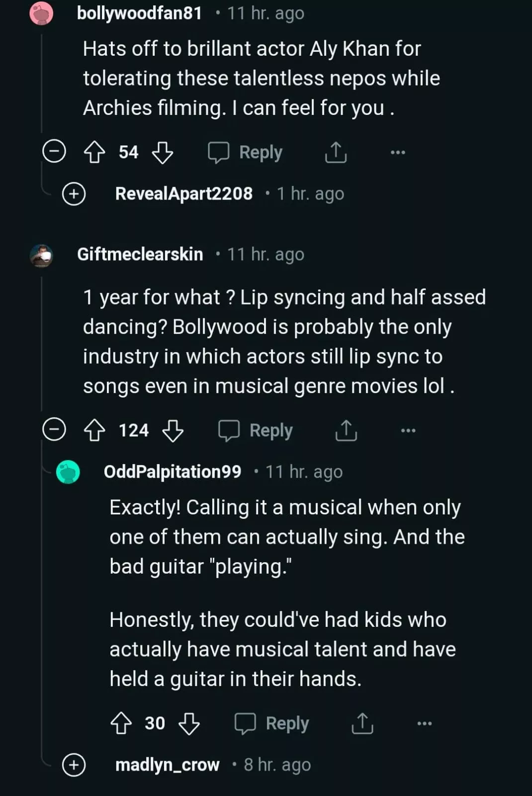Open more options on bollywoodfan81's comment
Screen dimensions: 532x796
point(398,152)
